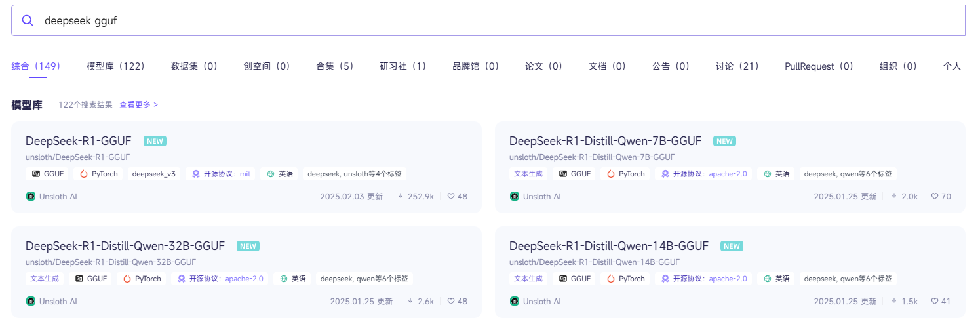Image resolution: width=980 pixels, height=326 pixels.
Task: Click heart icon on Qwen-32B-GGUF card
Action: pos(451,301)
